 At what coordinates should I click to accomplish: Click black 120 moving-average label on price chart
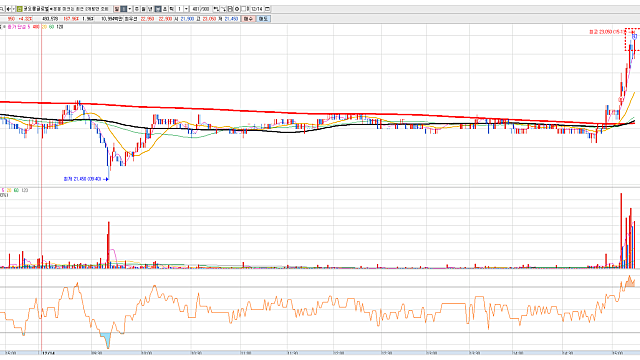[60, 27]
